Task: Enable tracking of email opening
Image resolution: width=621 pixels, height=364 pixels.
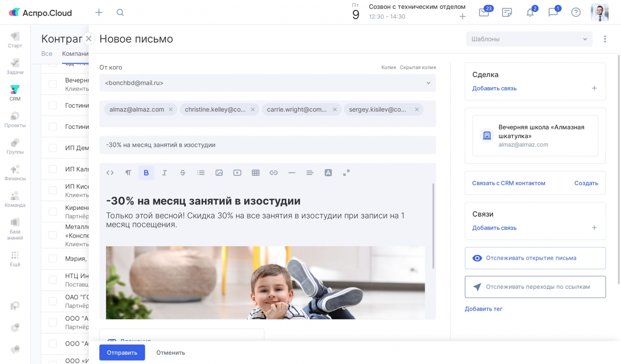Action: (535, 258)
